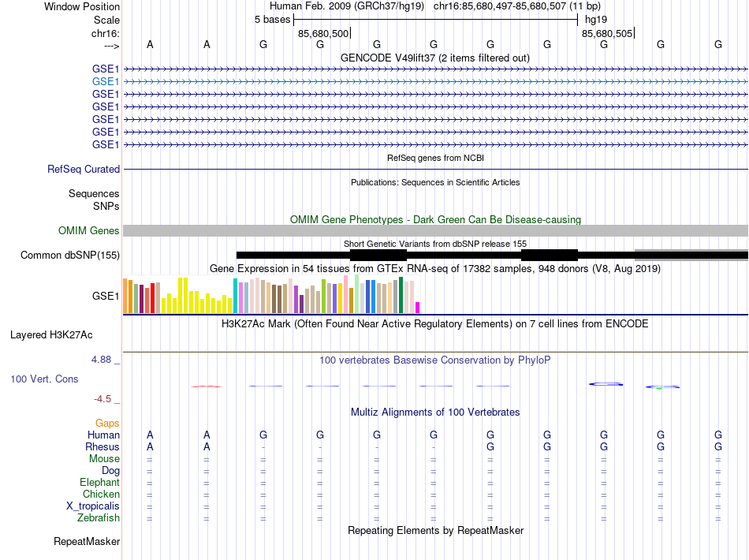
Task: Open the RefSeq Curated track label
Action: (84, 169)
